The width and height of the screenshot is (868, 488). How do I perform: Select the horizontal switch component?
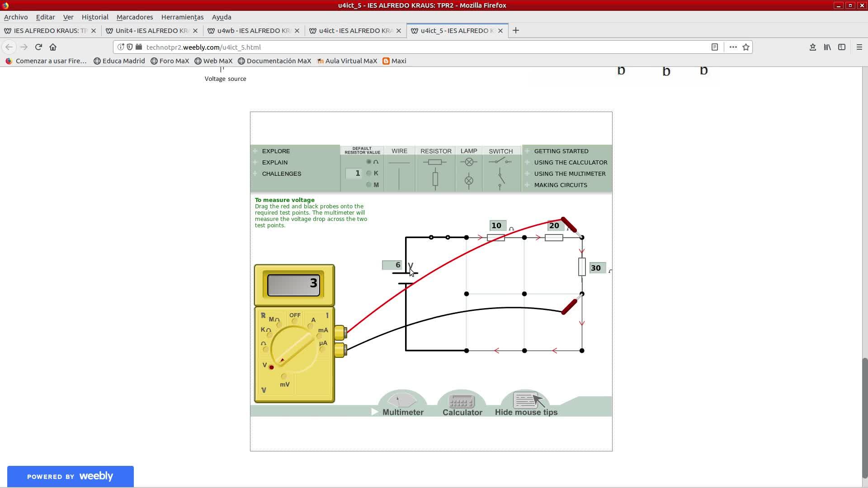[x=500, y=162]
